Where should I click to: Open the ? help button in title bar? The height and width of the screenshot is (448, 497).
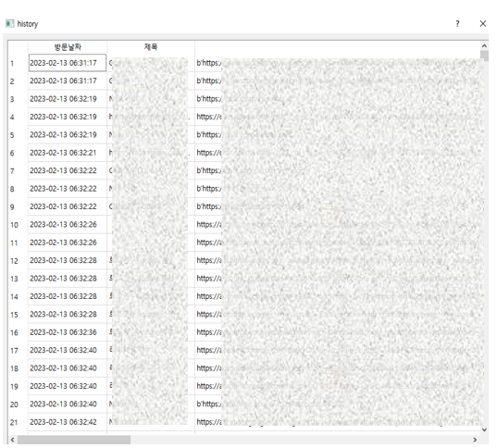(457, 24)
